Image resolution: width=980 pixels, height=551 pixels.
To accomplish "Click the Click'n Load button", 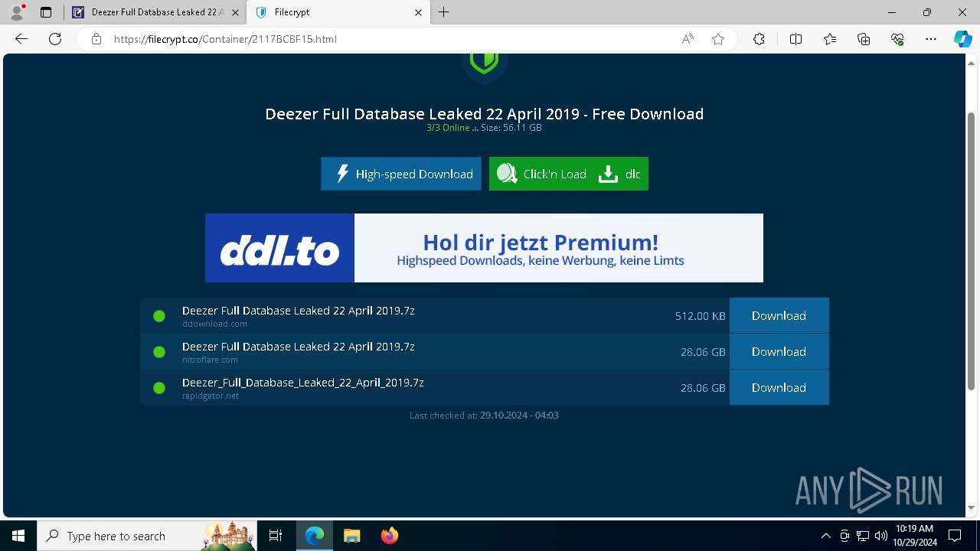I will coord(541,174).
